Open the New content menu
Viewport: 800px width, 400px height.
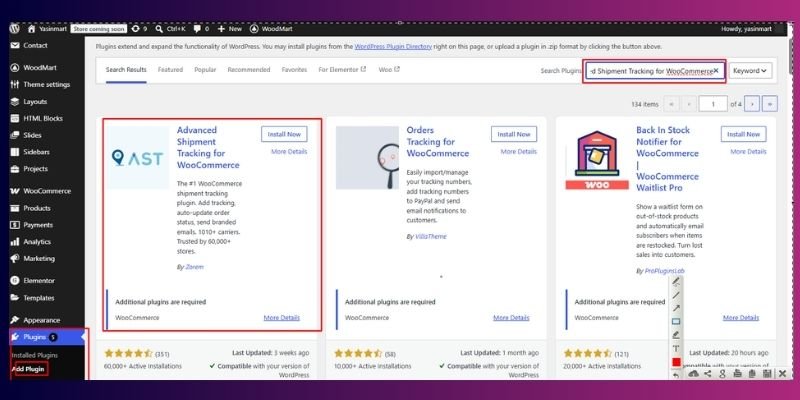click(230, 29)
